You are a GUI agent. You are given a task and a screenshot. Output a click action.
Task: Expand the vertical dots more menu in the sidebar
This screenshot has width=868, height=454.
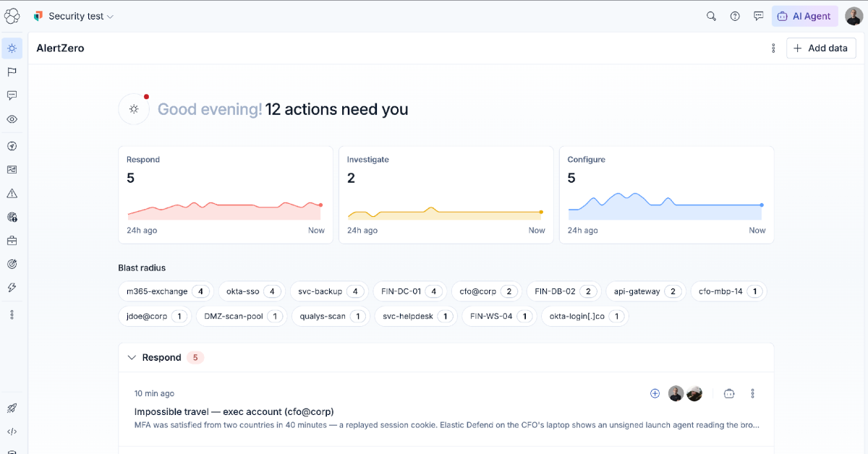tap(12, 314)
